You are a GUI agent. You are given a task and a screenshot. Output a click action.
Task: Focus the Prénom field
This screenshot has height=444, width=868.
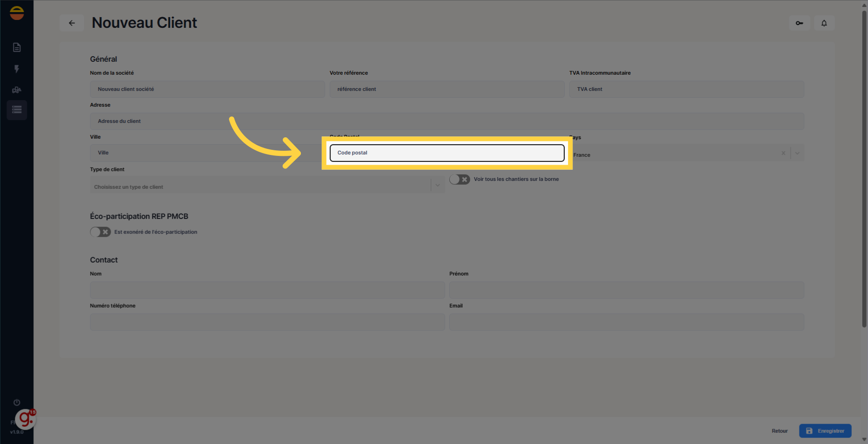627,290
